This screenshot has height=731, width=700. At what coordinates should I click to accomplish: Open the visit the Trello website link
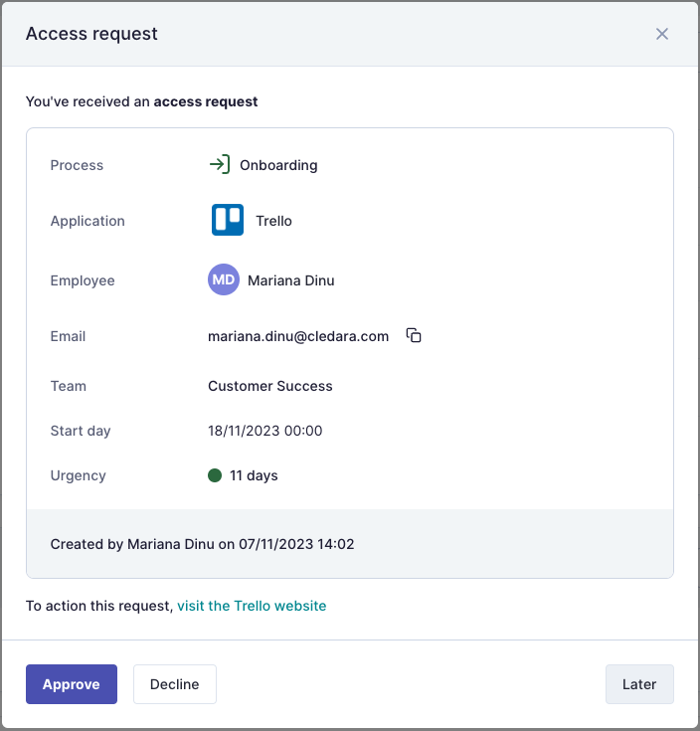pos(252,606)
